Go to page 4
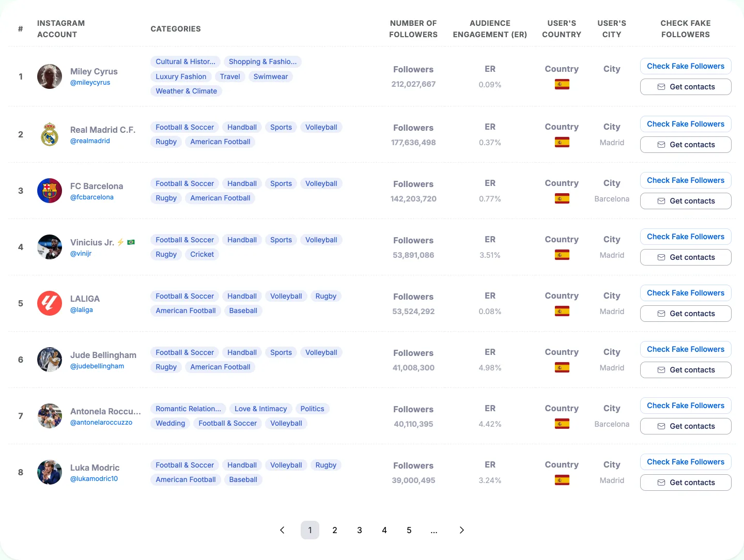 pyautogui.click(x=384, y=530)
